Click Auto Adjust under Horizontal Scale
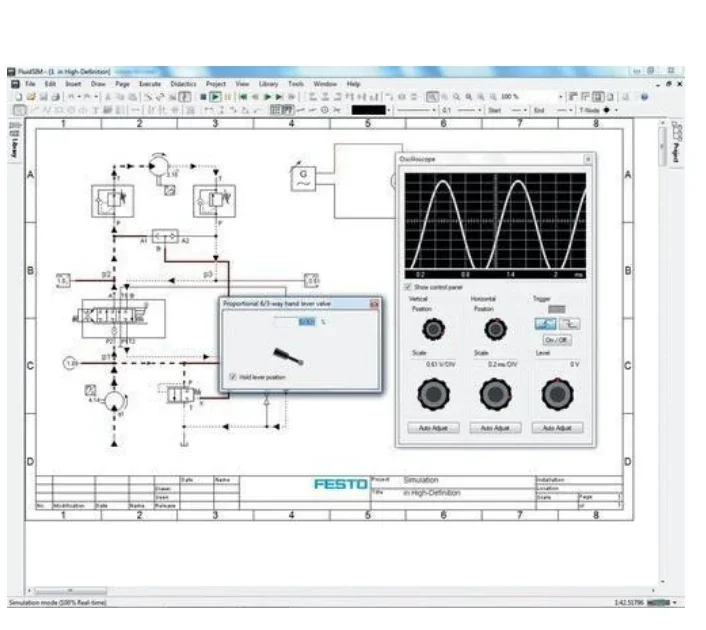The height and width of the screenshot is (630, 706). click(x=495, y=428)
